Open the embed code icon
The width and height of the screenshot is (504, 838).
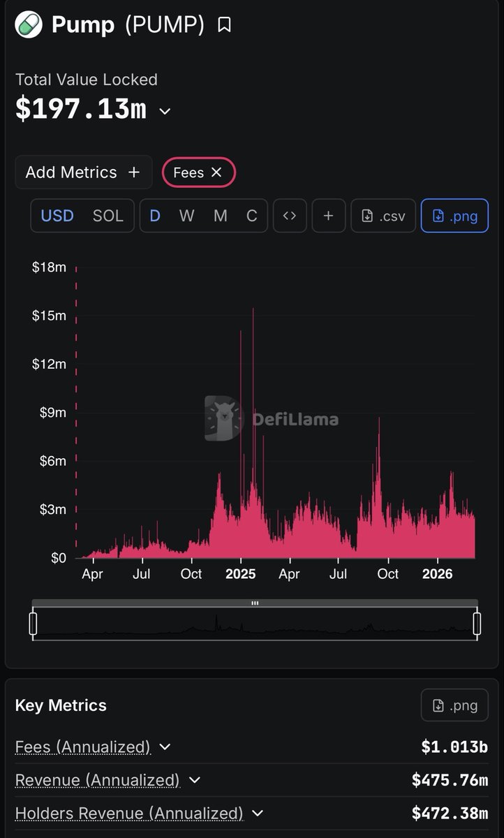(x=290, y=216)
